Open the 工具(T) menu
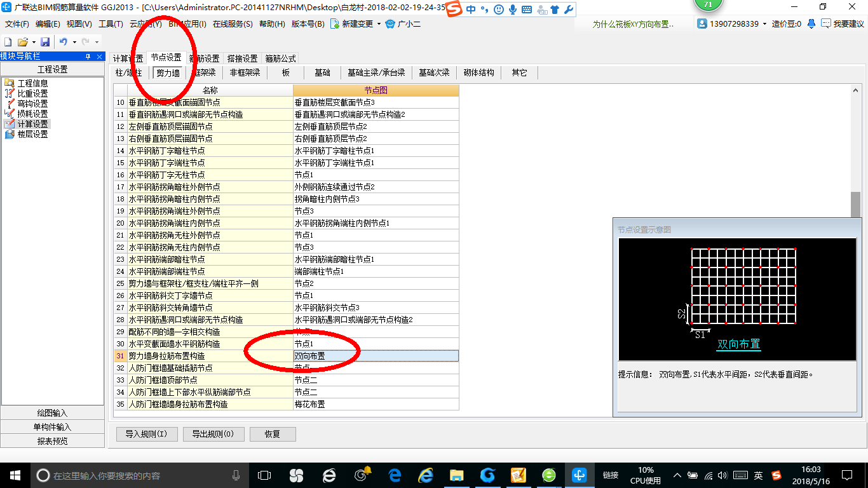The height and width of the screenshot is (488, 868). (111, 24)
